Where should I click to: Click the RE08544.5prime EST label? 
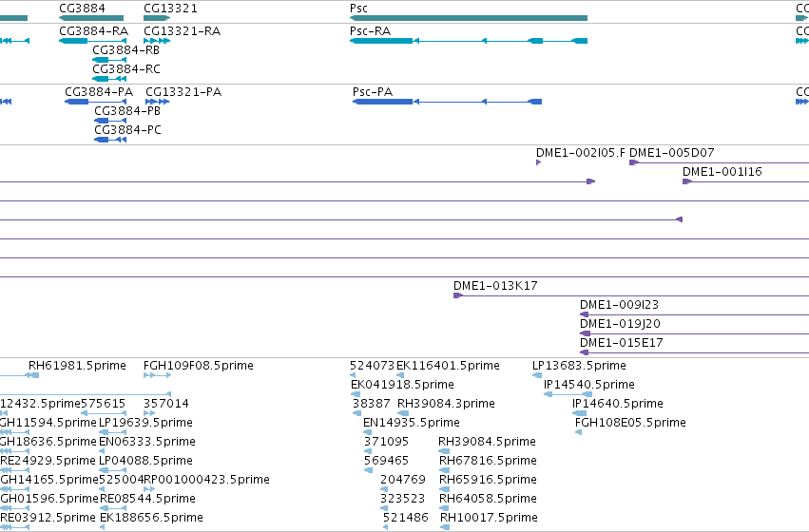click(147, 499)
